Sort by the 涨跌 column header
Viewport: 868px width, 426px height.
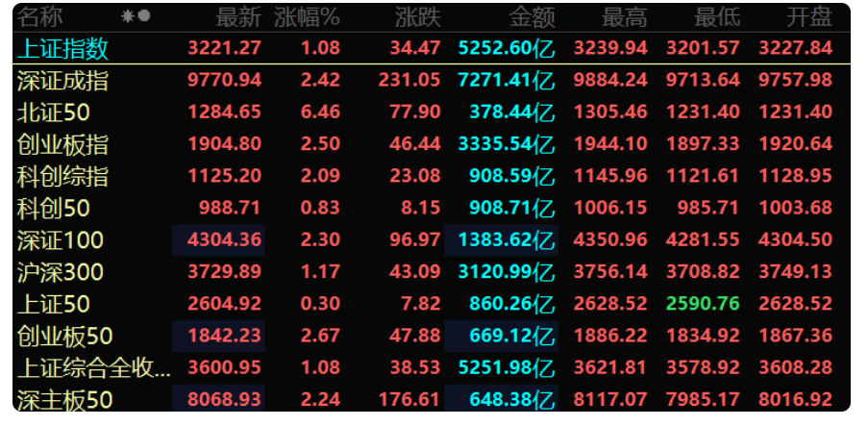[x=418, y=17]
